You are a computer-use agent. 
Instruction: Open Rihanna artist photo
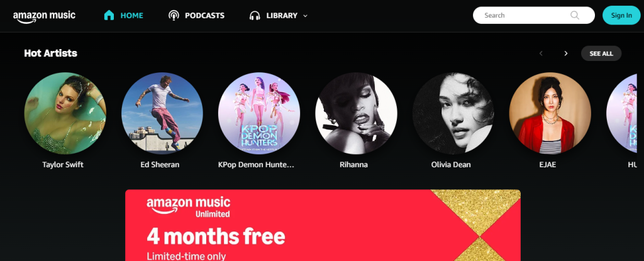[356, 113]
